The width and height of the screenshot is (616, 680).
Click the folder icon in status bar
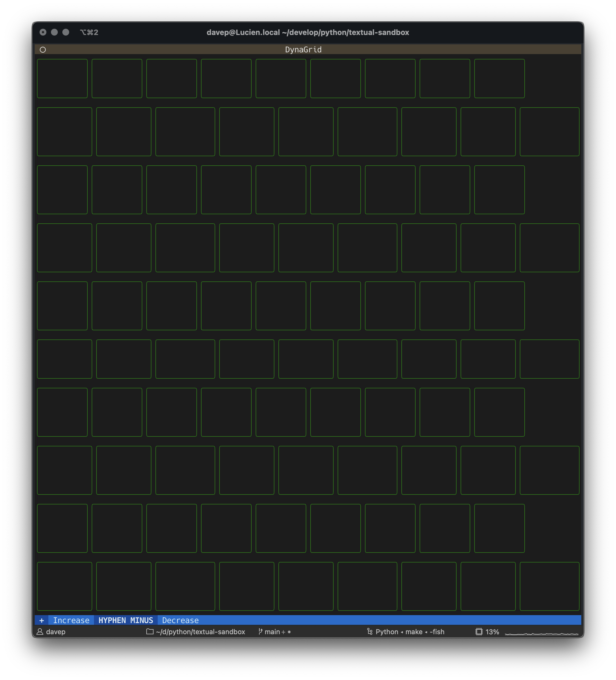point(150,631)
